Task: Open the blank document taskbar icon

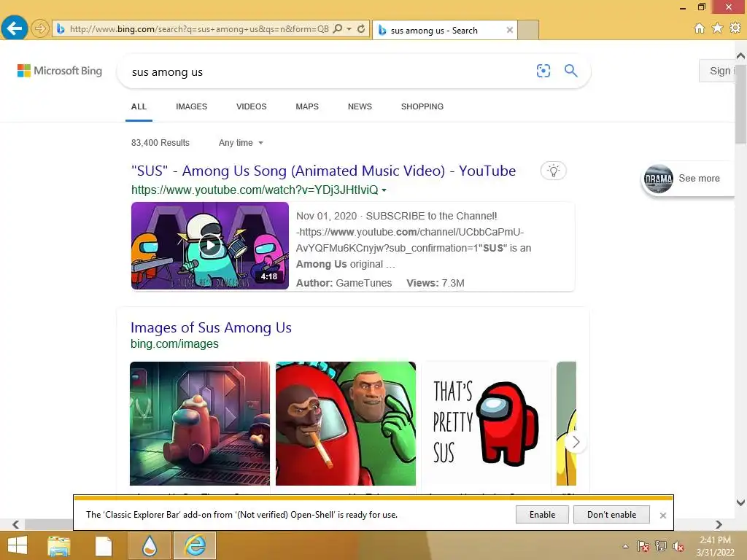Action: pos(104,545)
